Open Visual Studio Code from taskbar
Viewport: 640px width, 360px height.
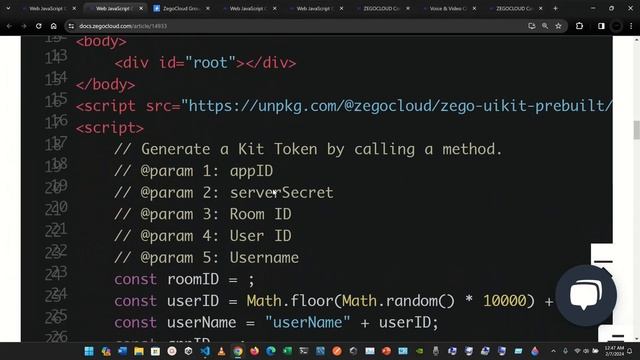205,351
